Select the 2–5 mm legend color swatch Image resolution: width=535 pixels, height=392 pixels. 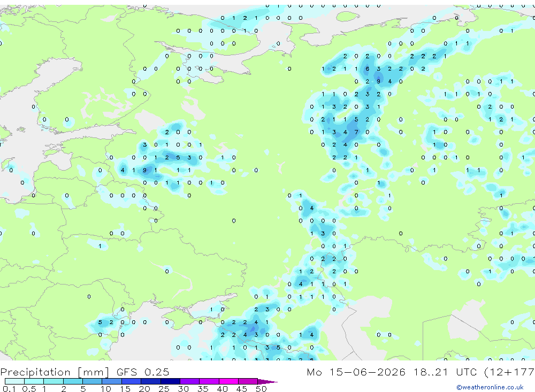[73, 381]
